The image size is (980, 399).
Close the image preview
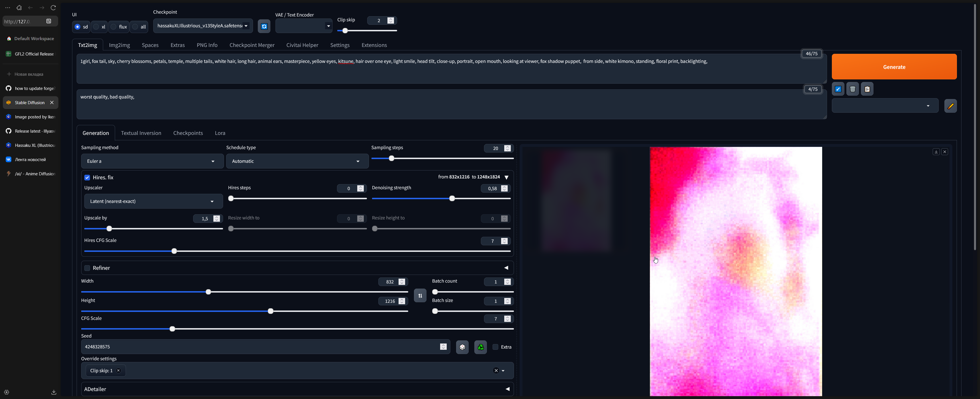pyautogui.click(x=945, y=152)
